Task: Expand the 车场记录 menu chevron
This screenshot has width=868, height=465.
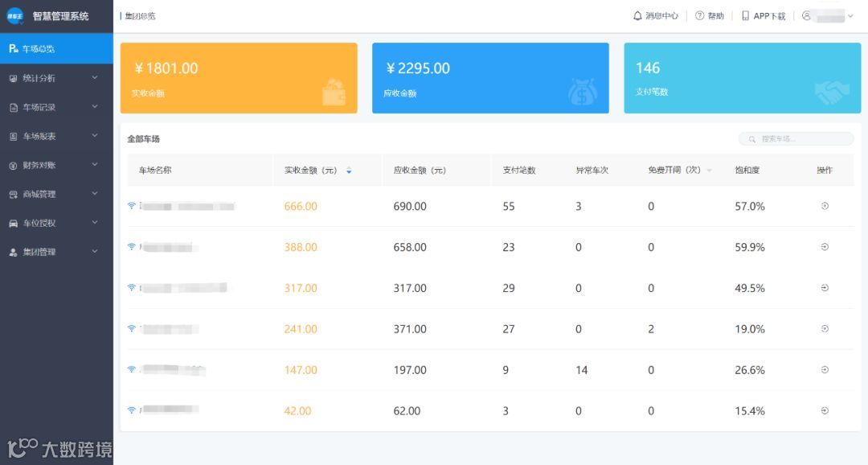Action: [95, 106]
